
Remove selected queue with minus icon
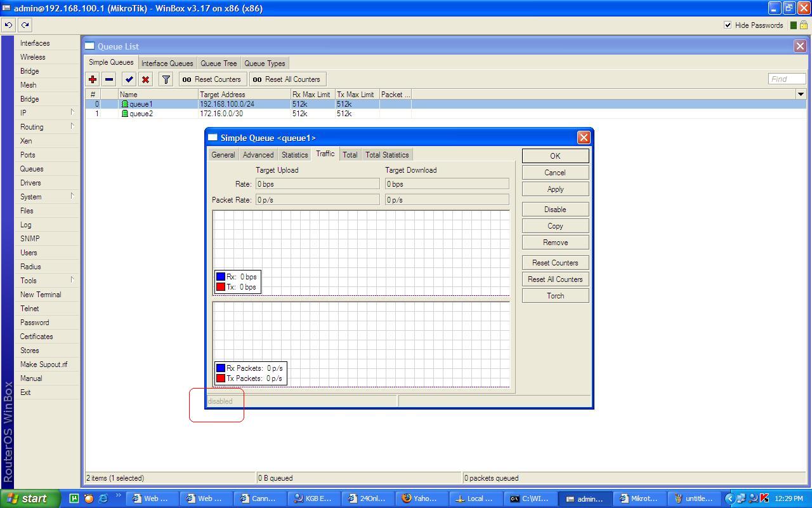(109, 79)
